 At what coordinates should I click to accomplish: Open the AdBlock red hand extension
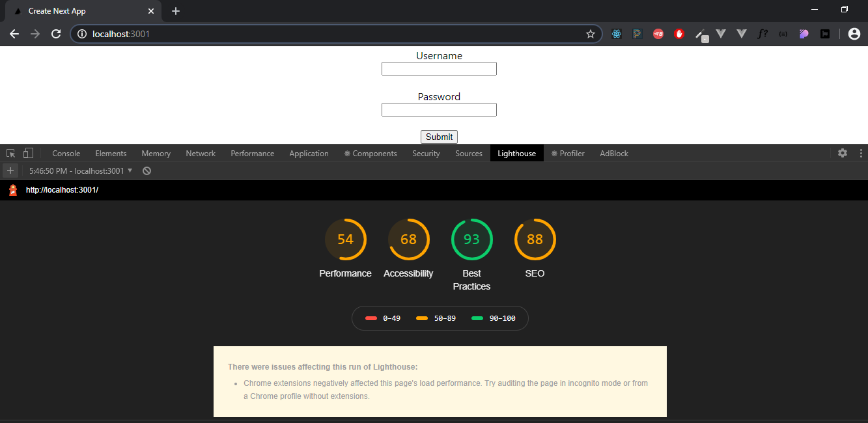point(679,34)
